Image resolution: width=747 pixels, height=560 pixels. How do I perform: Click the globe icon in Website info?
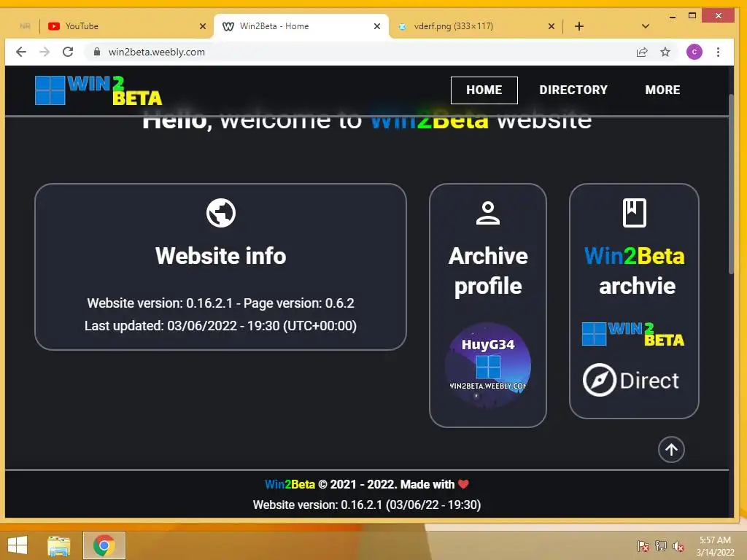pos(220,213)
